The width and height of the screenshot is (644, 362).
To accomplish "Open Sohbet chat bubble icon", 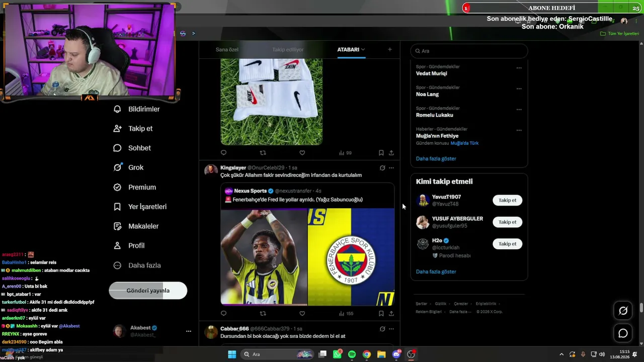I will click(x=117, y=148).
